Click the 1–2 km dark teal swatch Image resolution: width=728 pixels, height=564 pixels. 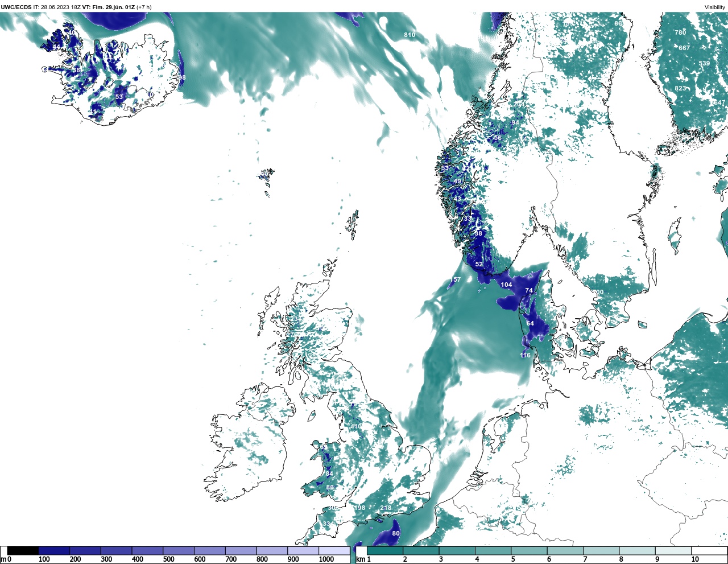point(385,551)
